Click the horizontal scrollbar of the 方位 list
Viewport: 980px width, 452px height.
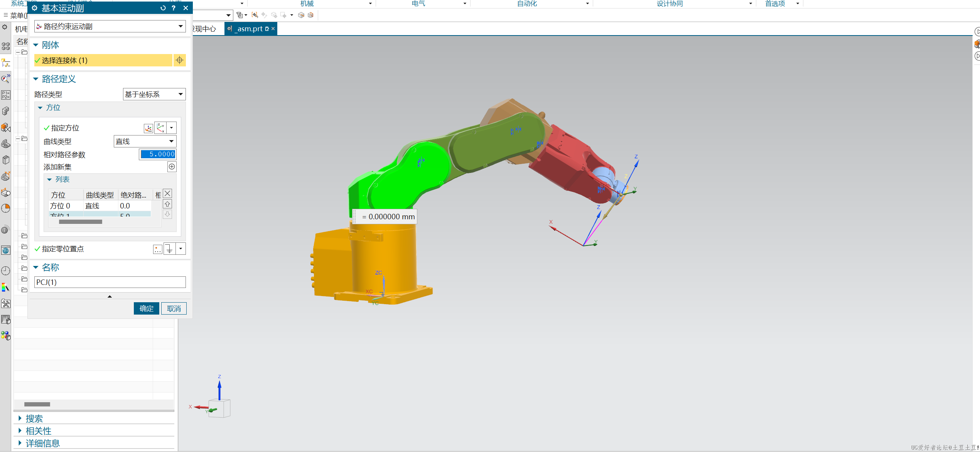pos(81,222)
